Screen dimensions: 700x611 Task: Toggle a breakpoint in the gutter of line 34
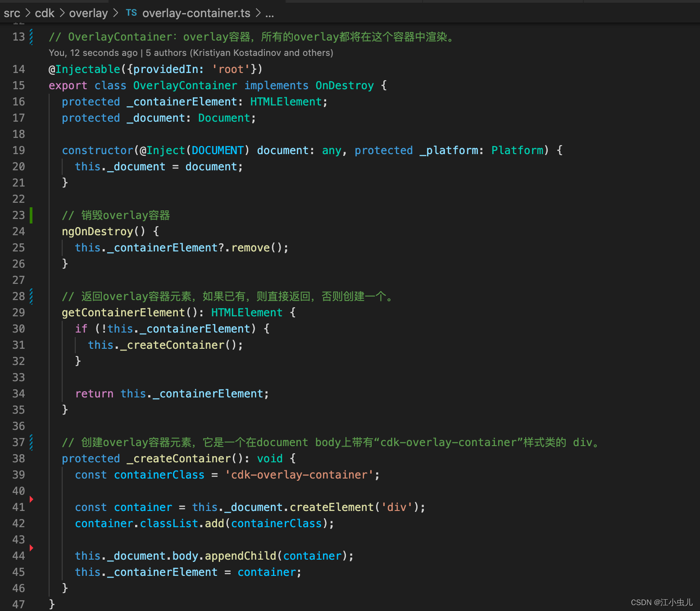click(x=31, y=393)
